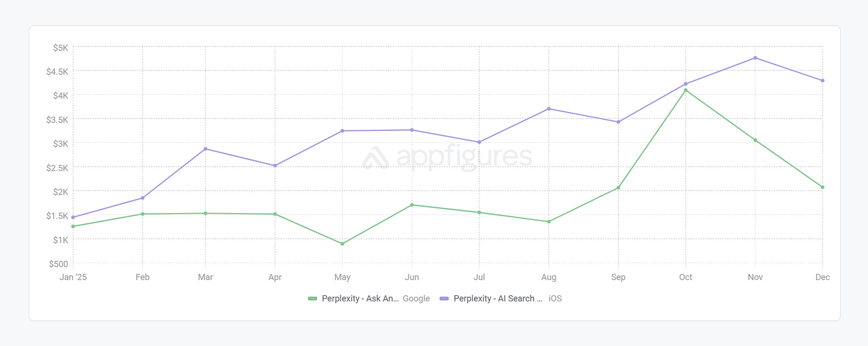This screenshot has width=868, height=346.
Task: Click the Apr axis label
Action: pos(275,278)
